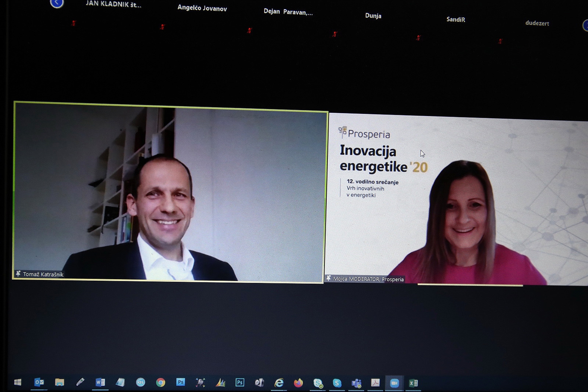Click pin icon beside Mojca MODERATOR
Viewport: 588px width, 392px height.
click(x=329, y=278)
